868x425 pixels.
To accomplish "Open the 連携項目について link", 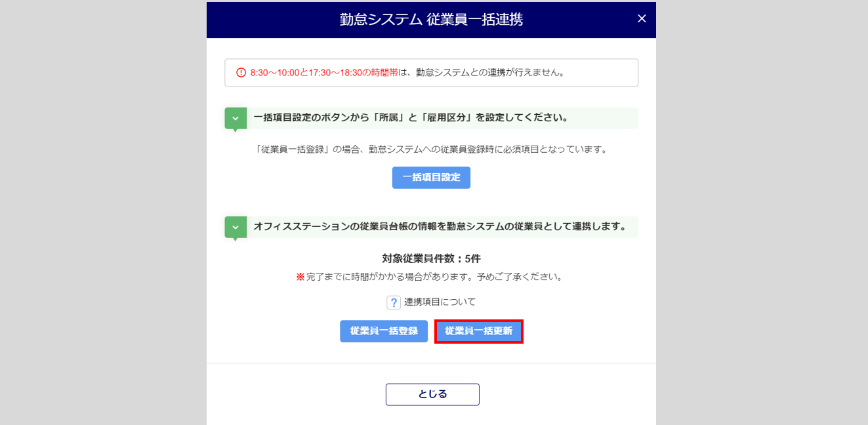I will tap(440, 302).
